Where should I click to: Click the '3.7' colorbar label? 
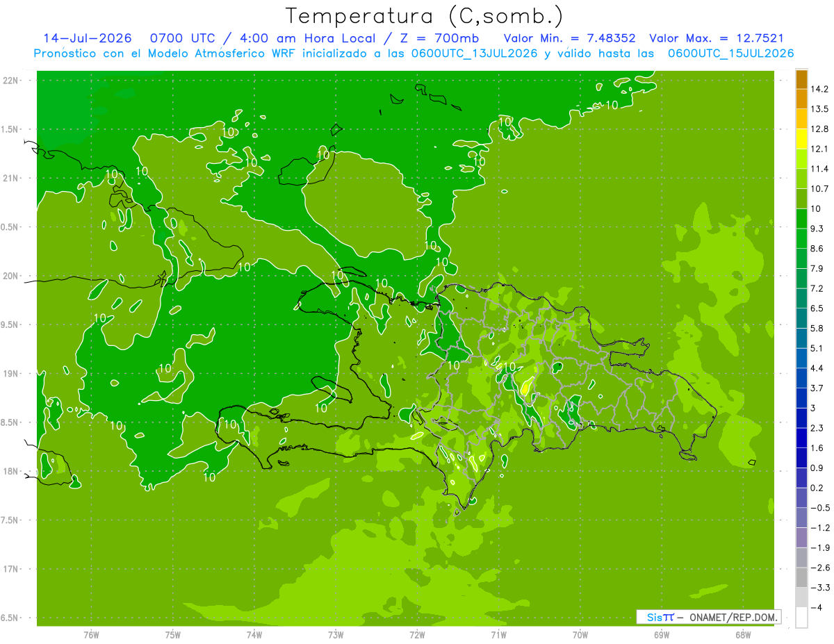(817, 388)
